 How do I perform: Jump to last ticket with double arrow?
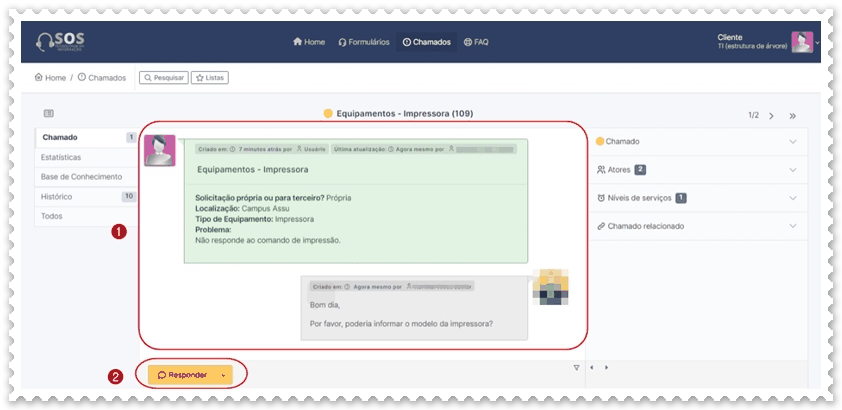793,116
